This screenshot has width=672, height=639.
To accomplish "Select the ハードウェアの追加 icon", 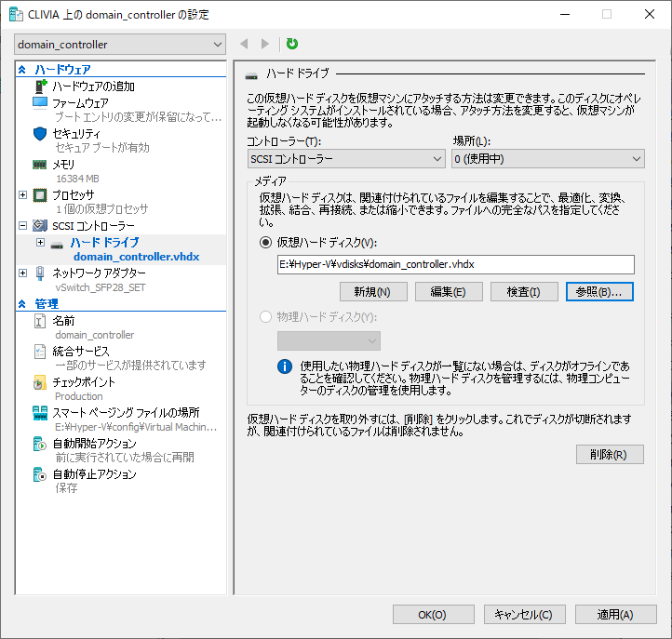I will pos(40,87).
